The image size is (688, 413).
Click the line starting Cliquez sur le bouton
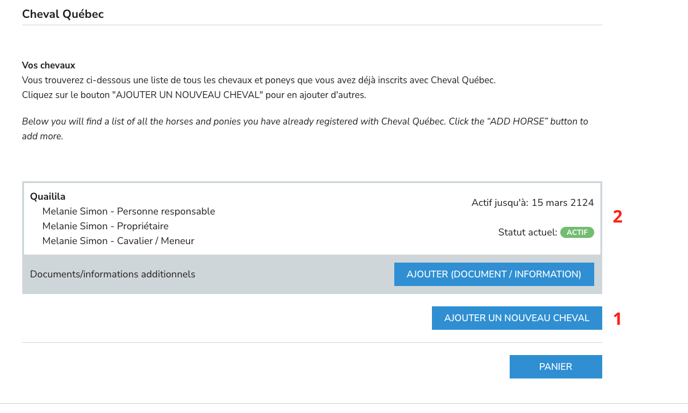point(194,95)
